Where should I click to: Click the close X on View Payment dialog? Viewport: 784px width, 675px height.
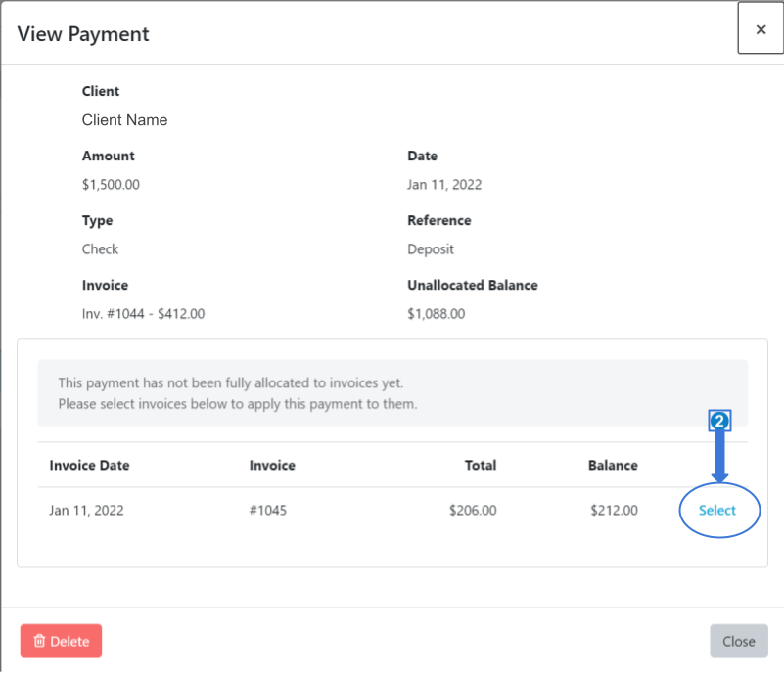(761, 28)
